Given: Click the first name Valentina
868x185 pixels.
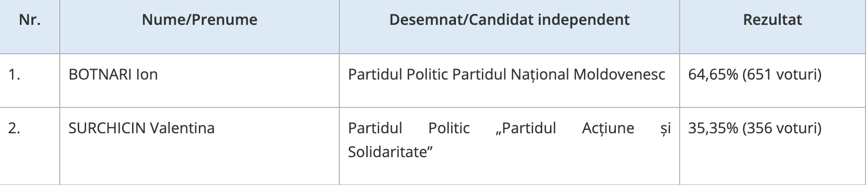Looking at the screenshot, I should point(182,128).
